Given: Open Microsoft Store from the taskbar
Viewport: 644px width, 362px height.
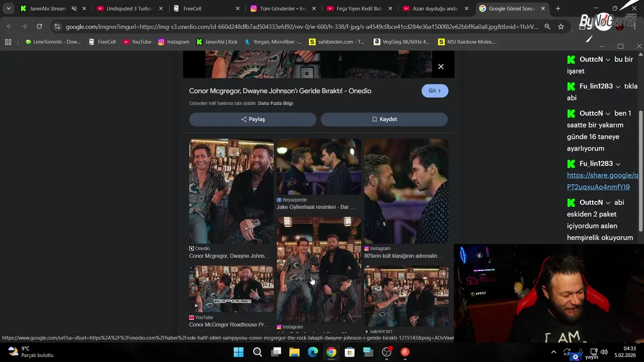Looking at the screenshot, I should tap(350, 352).
